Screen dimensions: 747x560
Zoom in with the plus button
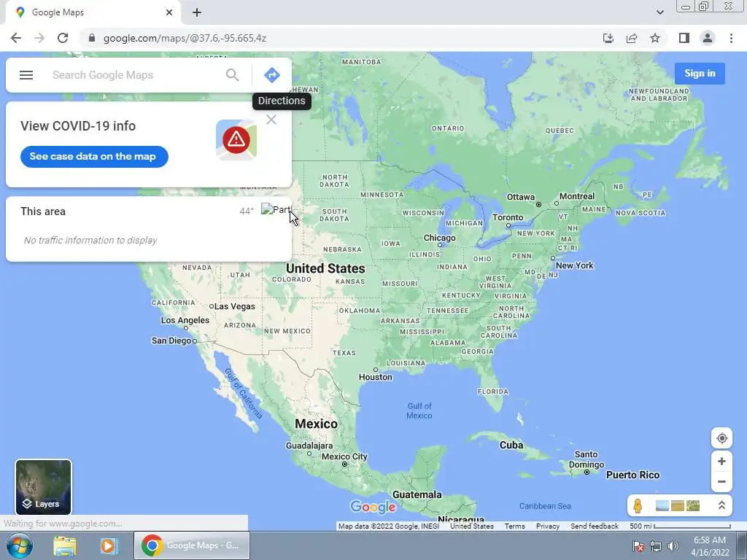[721, 462]
